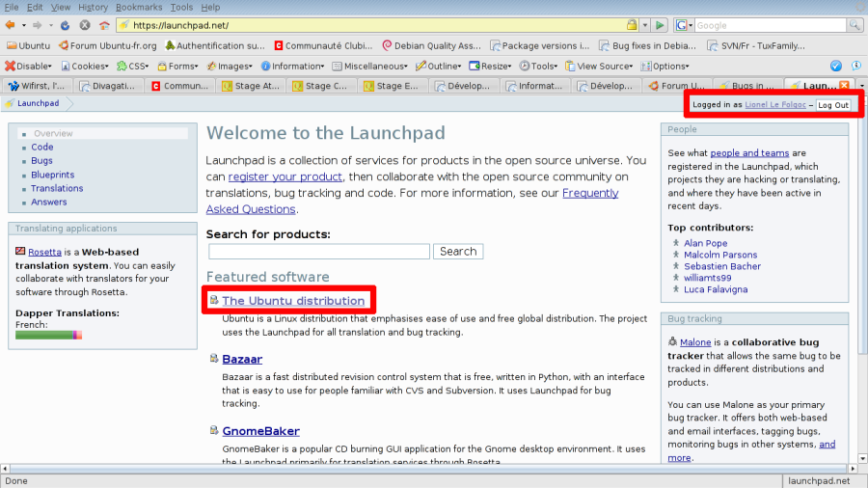Click the blue checkmark validation icon
The width and height of the screenshot is (868, 488).
(x=836, y=66)
